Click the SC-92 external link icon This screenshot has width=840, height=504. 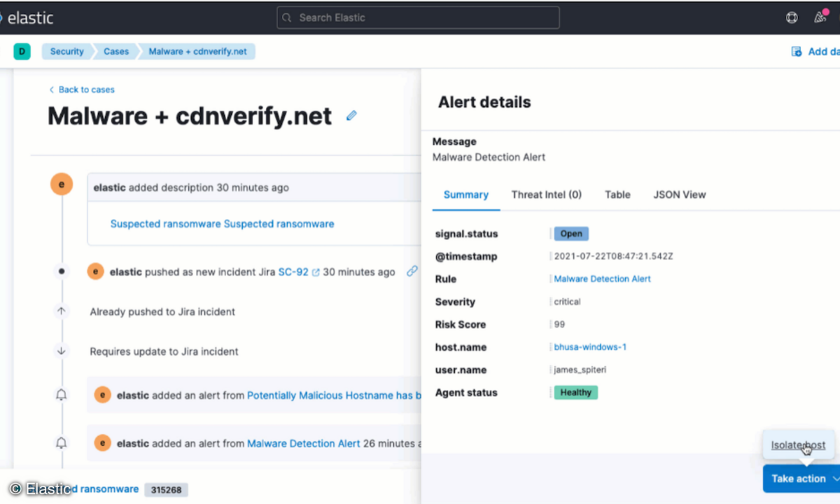pyautogui.click(x=316, y=272)
